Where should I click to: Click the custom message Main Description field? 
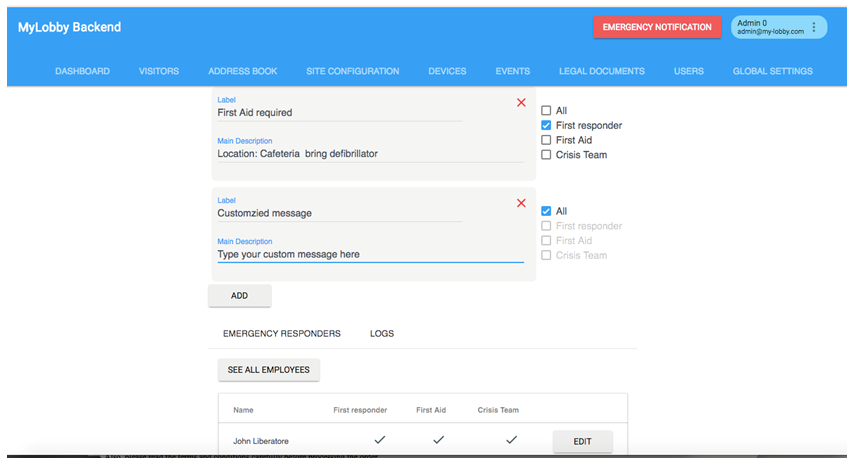tap(370, 255)
